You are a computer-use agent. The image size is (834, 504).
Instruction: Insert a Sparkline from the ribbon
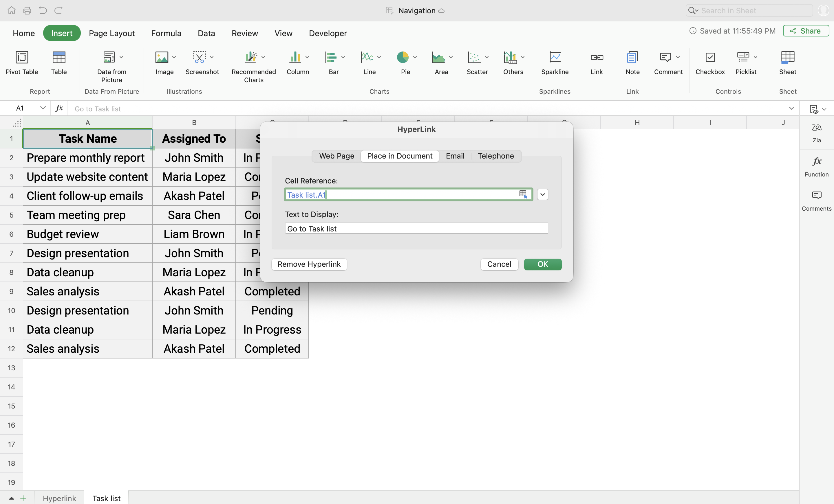tap(555, 58)
